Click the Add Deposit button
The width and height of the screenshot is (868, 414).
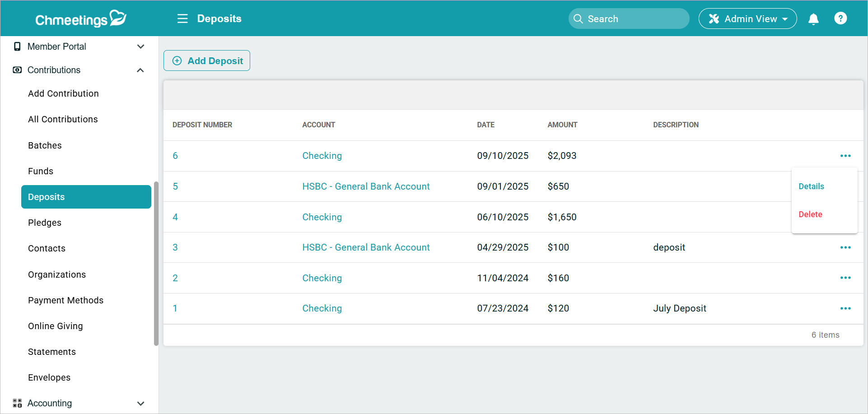point(207,60)
